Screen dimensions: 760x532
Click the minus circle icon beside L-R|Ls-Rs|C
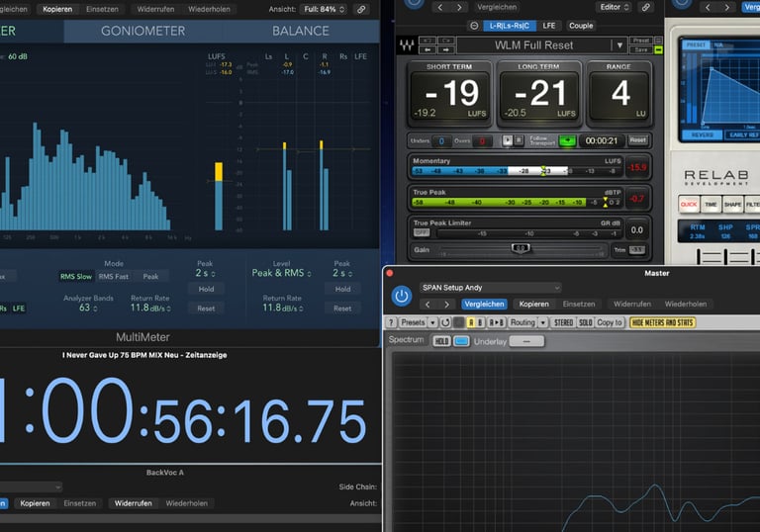click(474, 26)
